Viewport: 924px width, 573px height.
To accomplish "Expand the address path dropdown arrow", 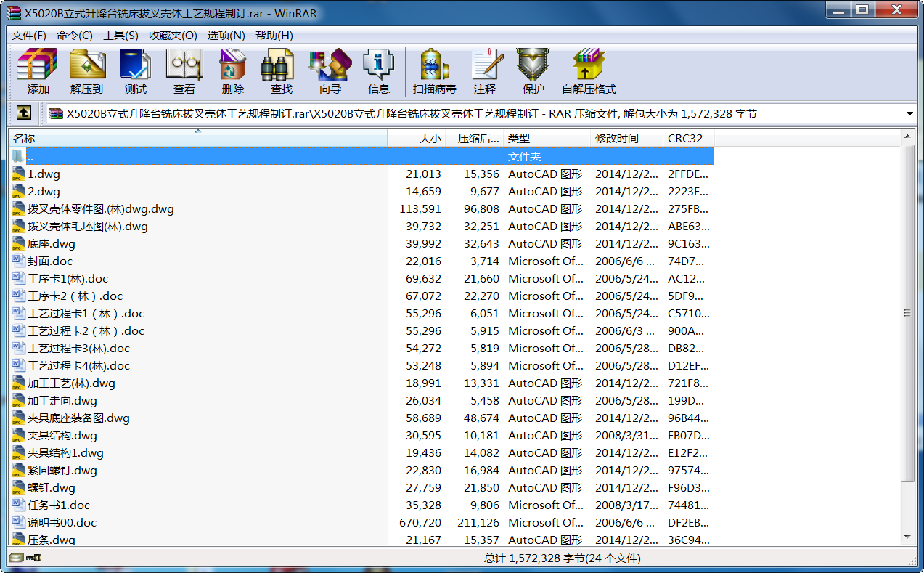I will point(909,114).
